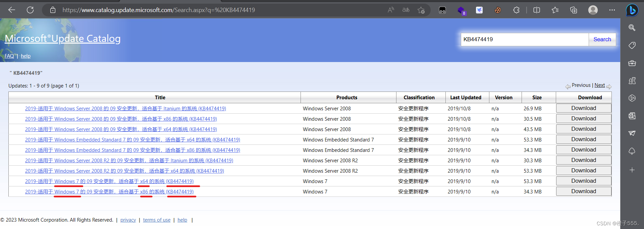Click the Search button

coord(602,39)
